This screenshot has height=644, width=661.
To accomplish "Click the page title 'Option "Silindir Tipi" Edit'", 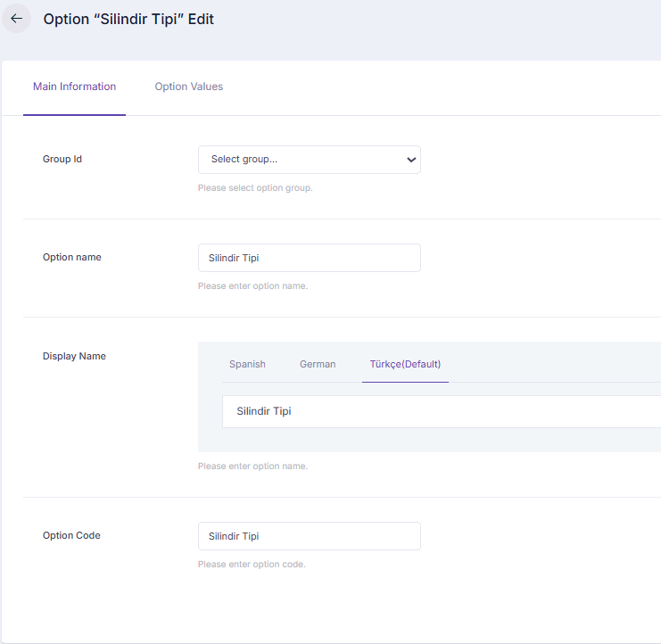I will tap(128, 19).
